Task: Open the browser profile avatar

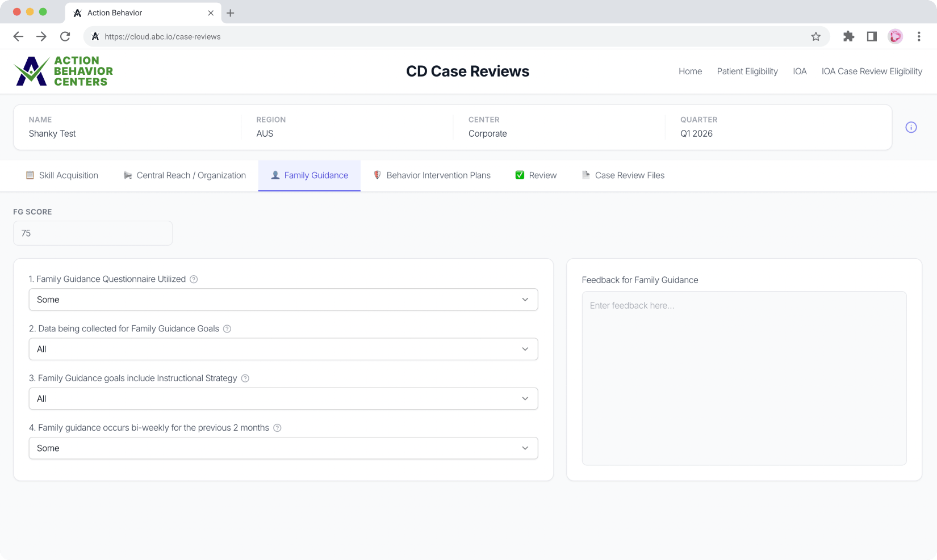Action: pyautogui.click(x=896, y=36)
